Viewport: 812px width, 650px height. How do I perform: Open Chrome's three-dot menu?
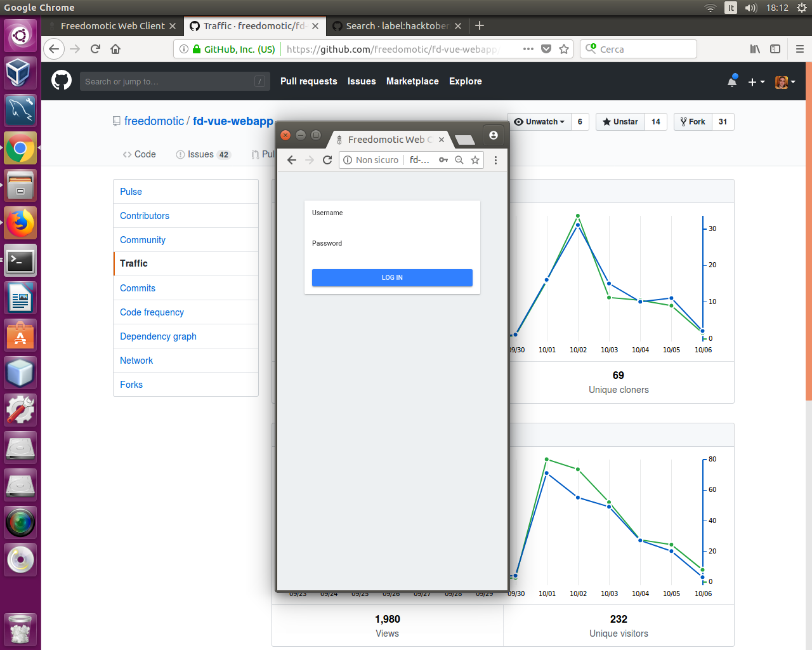point(495,160)
